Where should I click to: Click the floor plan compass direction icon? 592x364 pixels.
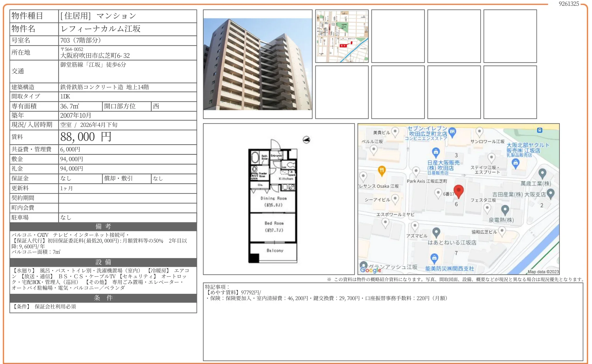(306, 140)
